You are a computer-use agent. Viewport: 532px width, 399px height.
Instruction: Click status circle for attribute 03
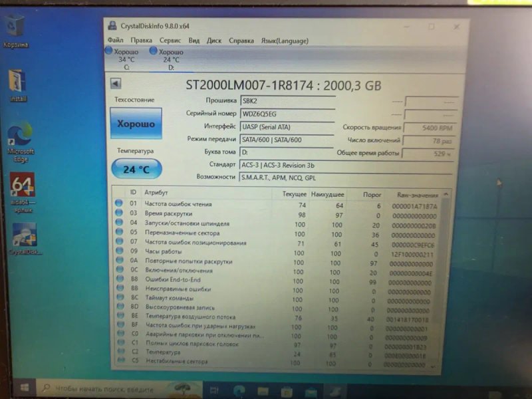[x=119, y=212]
